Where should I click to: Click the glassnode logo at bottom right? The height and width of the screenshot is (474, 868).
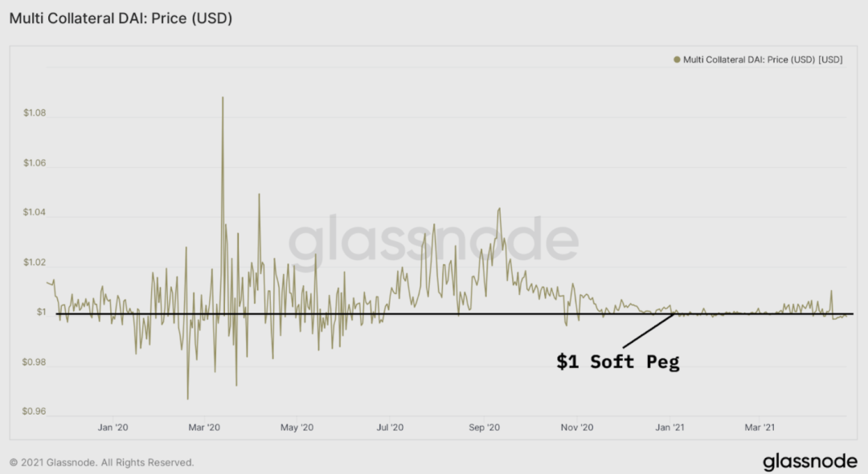[x=810, y=461]
